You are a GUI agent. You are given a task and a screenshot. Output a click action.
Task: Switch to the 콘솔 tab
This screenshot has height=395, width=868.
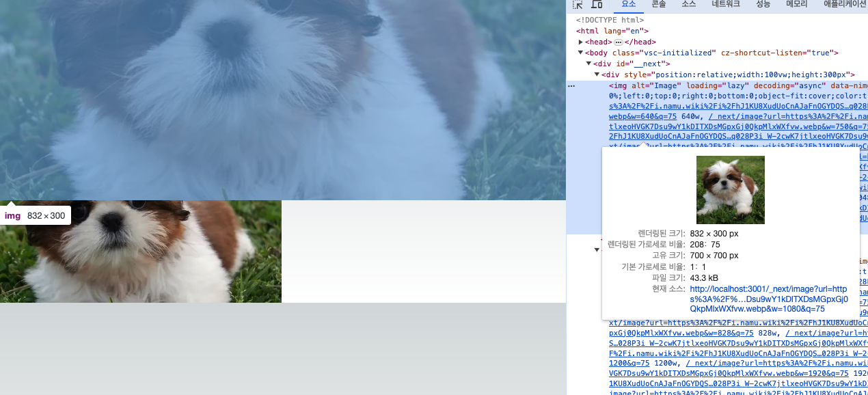coord(659,4)
